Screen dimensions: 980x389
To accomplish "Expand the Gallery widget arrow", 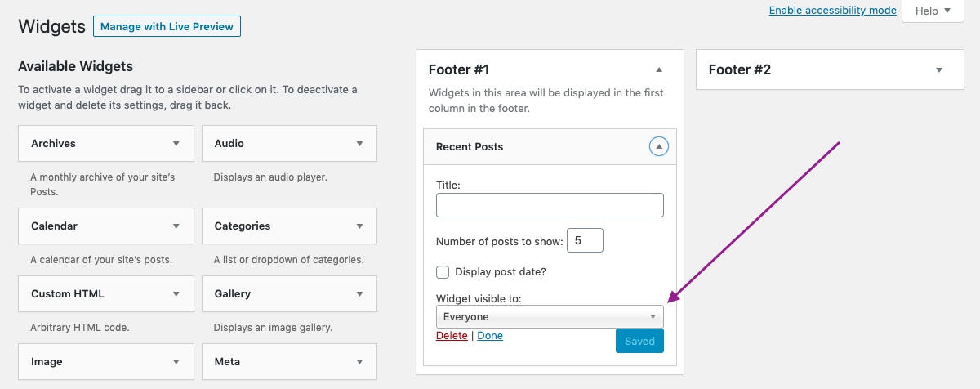I will point(359,294).
